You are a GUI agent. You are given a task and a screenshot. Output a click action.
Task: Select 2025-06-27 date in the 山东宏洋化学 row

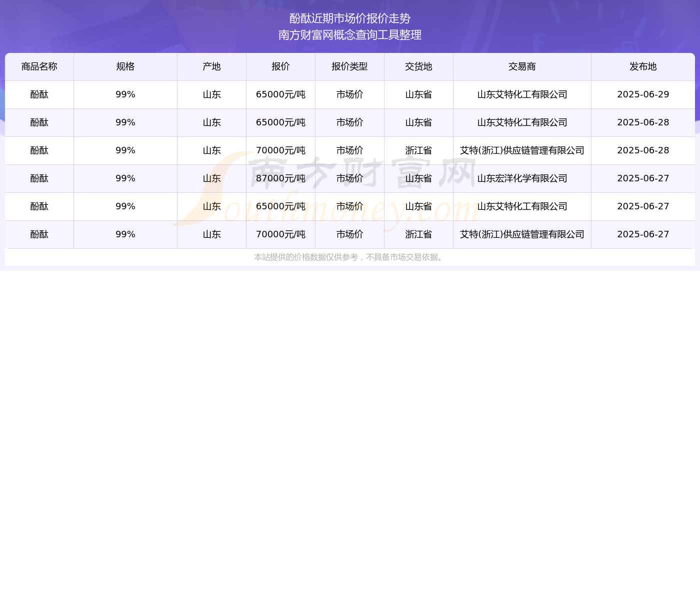tap(643, 179)
